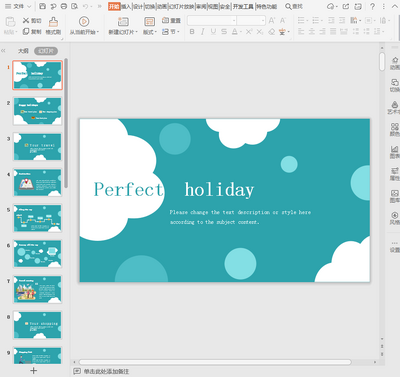Viewport: 400px width, 377px height.
Task: Click the Clear Formatting eraser icon
Action: click(x=272, y=32)
